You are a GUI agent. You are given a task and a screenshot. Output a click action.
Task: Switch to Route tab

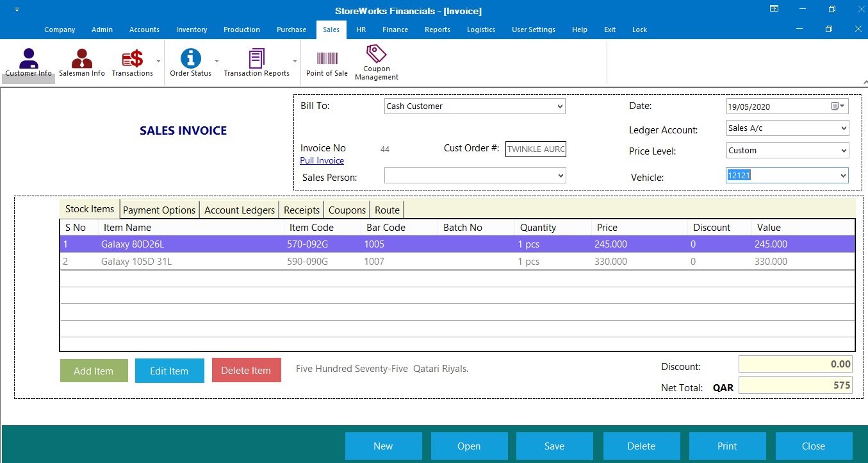pos(387,210)
